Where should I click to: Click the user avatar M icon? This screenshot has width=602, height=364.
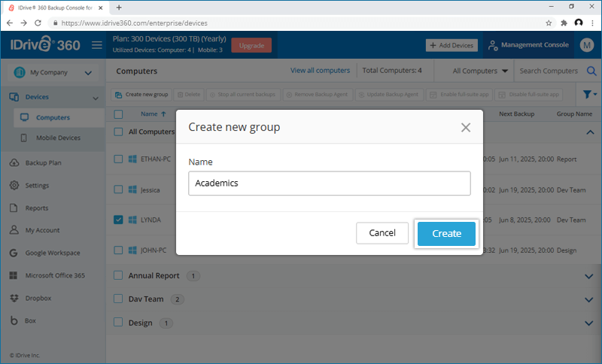pos(588,45)
